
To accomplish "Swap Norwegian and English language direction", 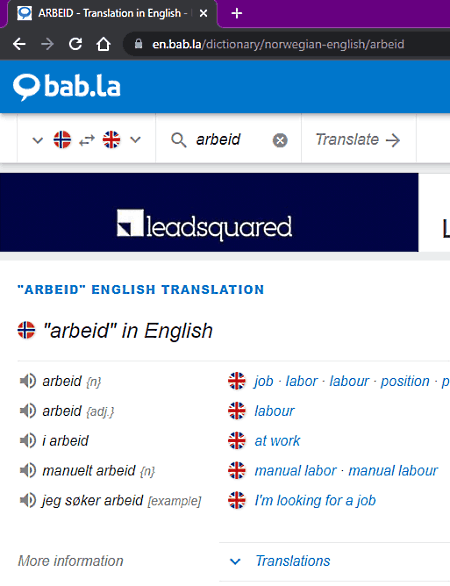I will tap(87, 141).
